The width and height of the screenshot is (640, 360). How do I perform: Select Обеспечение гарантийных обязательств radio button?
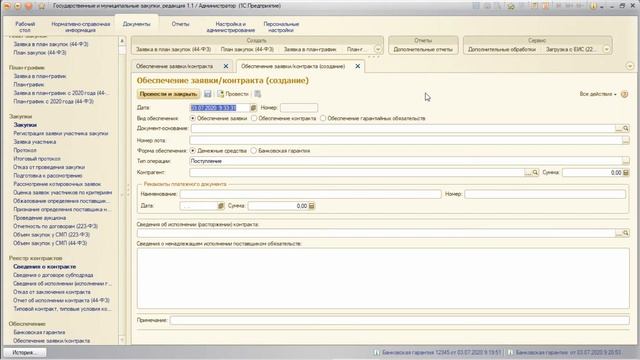[x=323, y=118]
